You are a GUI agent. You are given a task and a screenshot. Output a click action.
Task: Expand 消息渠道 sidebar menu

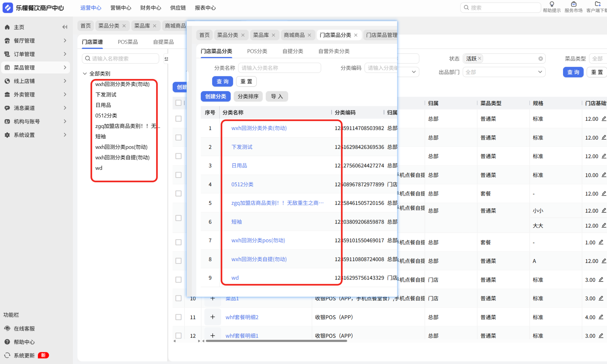(x=36, y=108)
